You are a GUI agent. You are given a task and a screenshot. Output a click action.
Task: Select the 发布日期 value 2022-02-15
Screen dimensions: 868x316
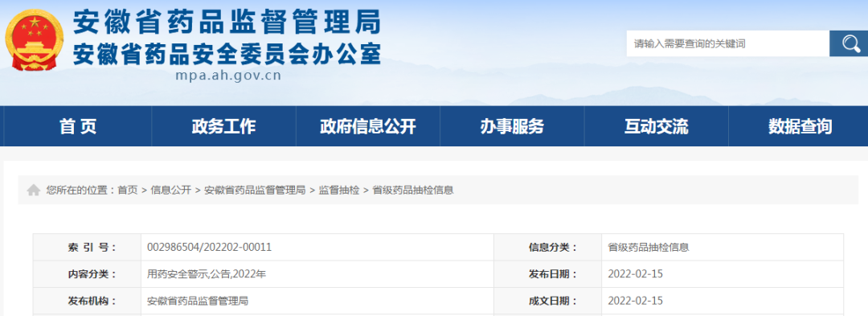636,274
